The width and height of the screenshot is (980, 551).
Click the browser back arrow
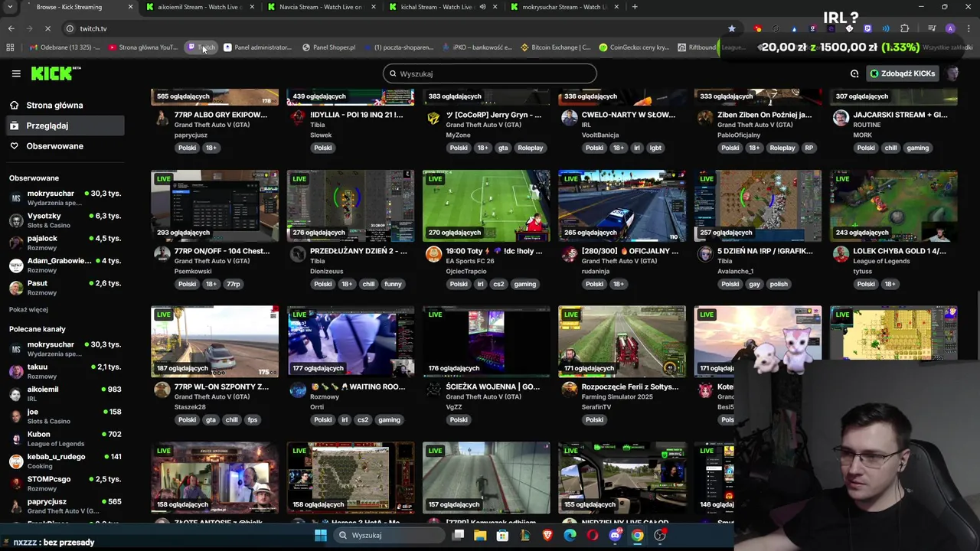pos(11,28)
